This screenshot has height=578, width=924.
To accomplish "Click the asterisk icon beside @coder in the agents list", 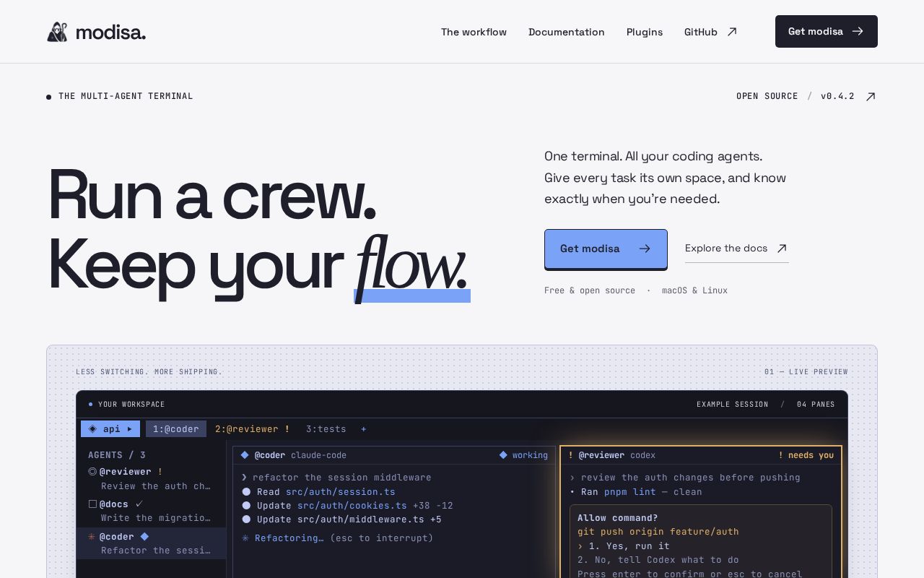I will pyautogui.click(x=92, y=536).
